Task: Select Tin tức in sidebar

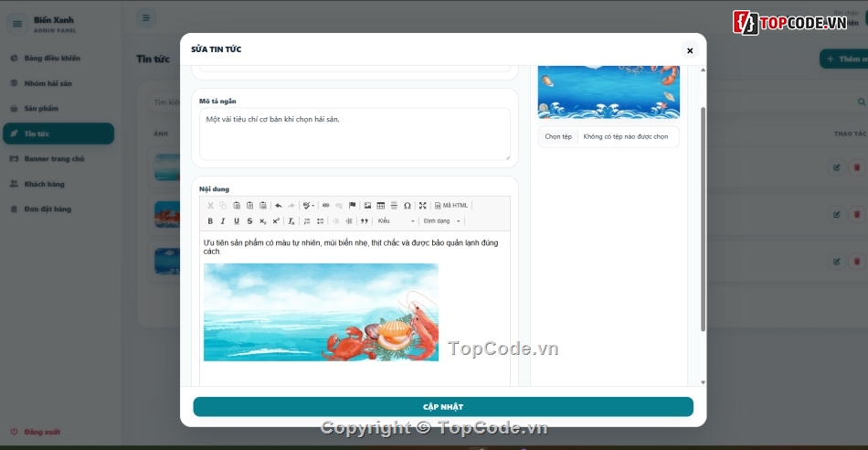Action: pos(58,134)
